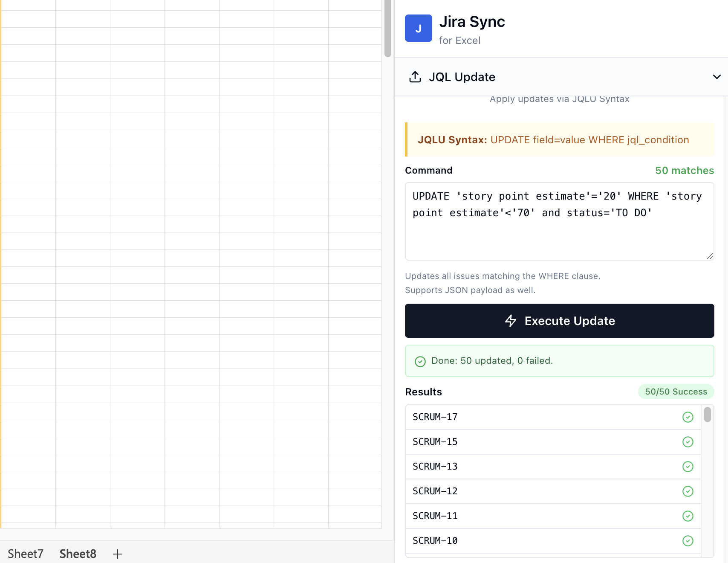Screen dimensions: 728x563
Task: Click the green check icon beside SCRUM-17
Action: click(688, 417)
